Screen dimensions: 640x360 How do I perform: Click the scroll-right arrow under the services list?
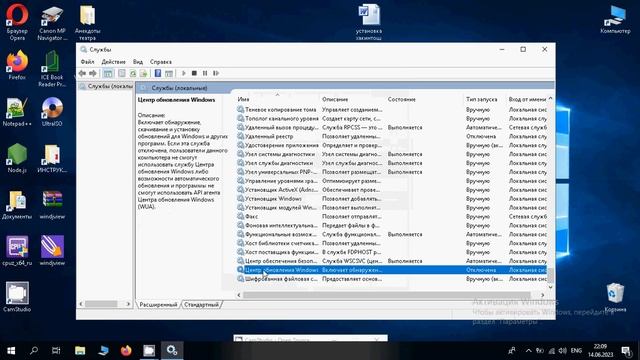pyautogui.click(x=542, y=295)
